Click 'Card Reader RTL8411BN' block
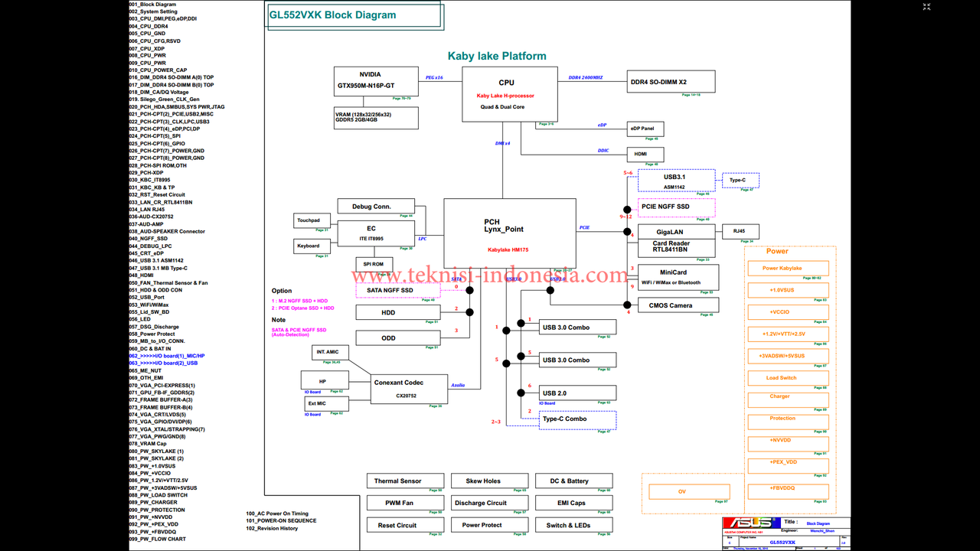This screenshot has width=980, height=551. 677,248
